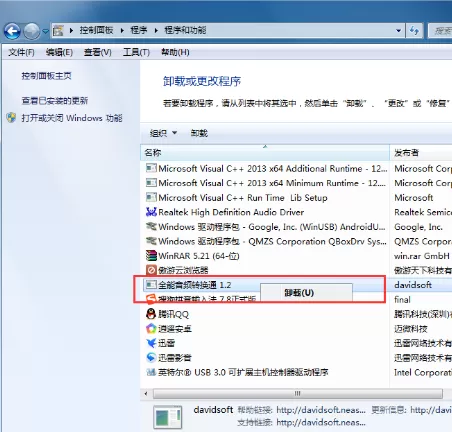The width and height of the screenshot is (452, 432).
Task: Open the 帮助链接 davidsoft URL
Action: 321,410
